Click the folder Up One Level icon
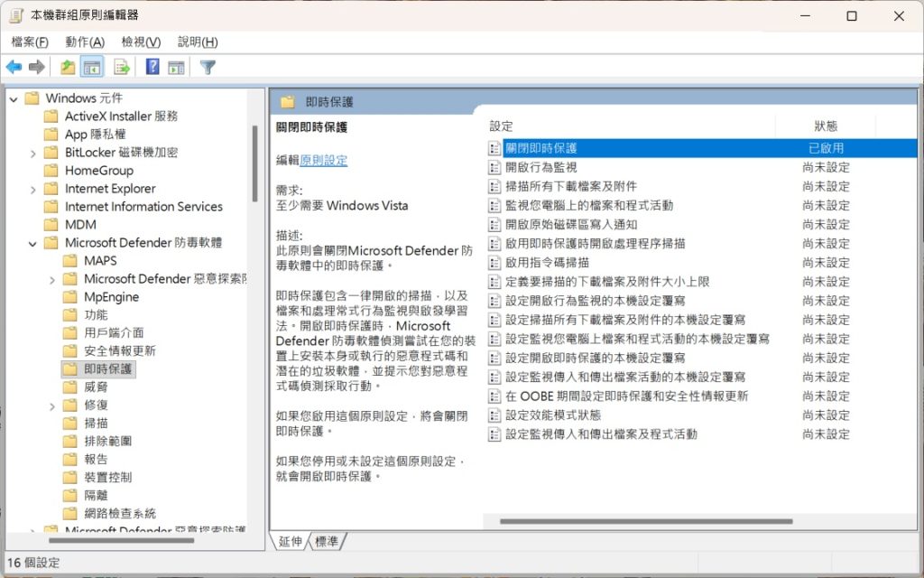This screenshot has height=578, width=924. pos(68,67)
